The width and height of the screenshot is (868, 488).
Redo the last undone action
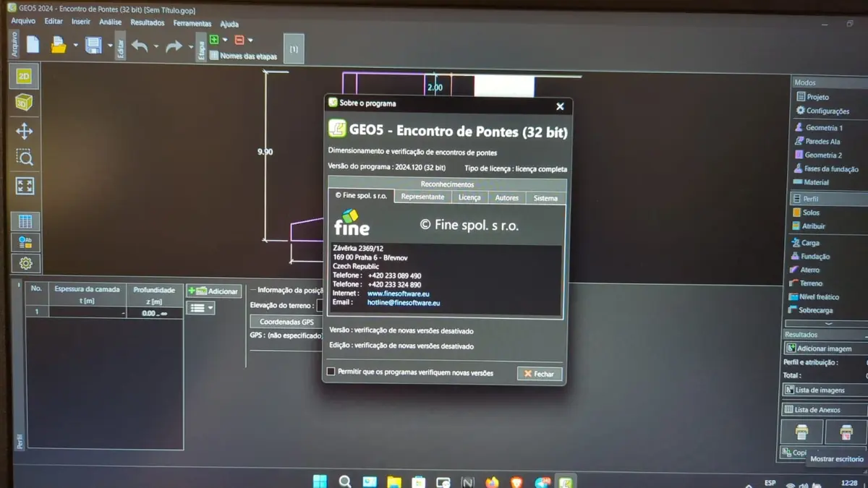point(174,46)
